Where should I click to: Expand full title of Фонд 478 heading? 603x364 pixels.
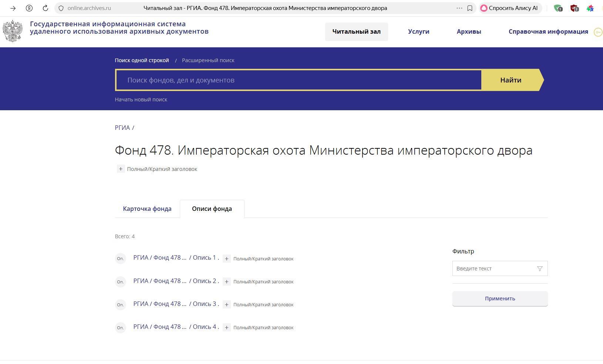[x=121, y=169]
